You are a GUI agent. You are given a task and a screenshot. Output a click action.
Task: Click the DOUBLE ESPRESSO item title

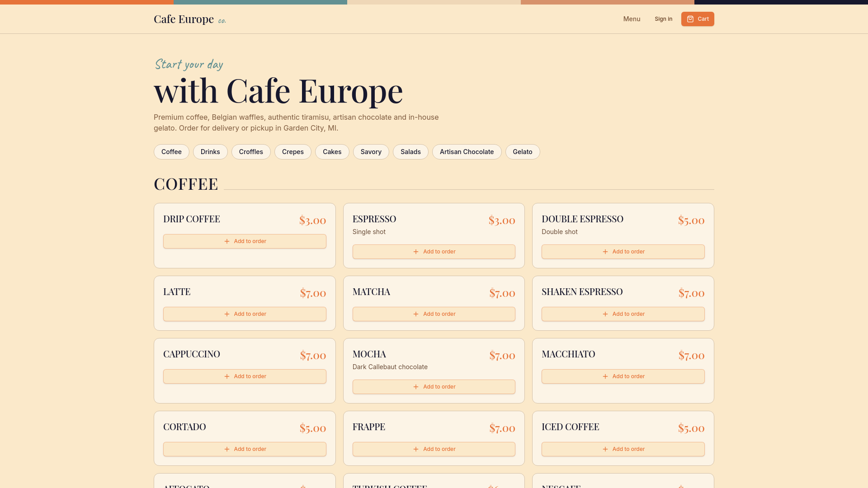point(582,219)
